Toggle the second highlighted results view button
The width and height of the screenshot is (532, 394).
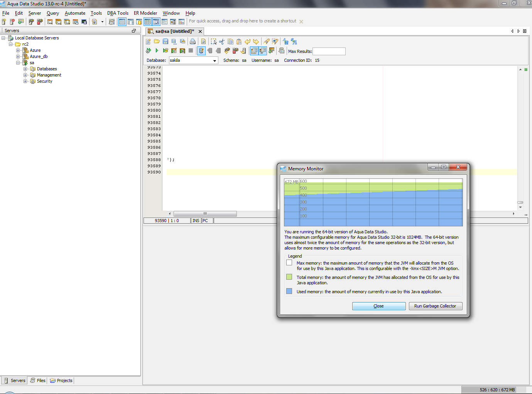point(263,51)
